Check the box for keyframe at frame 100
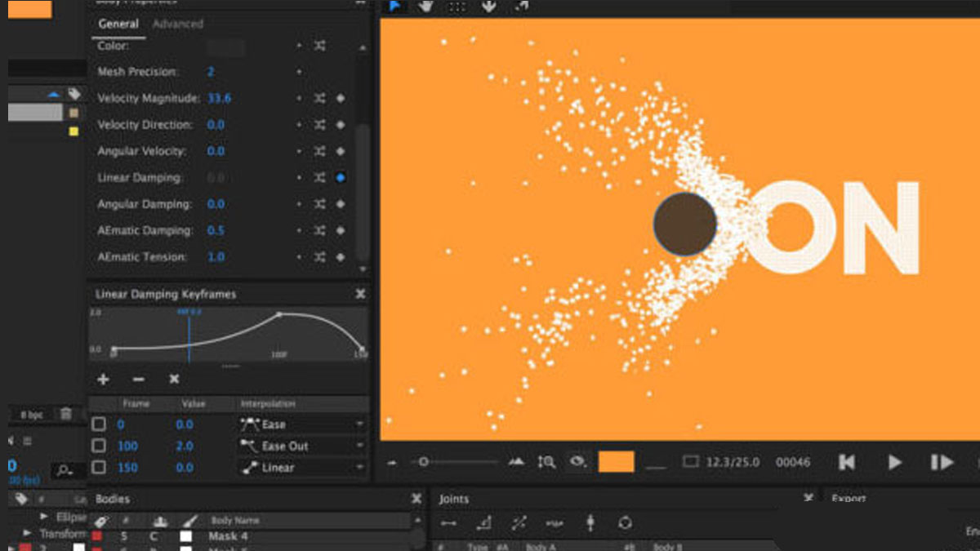Screen dimensions: 980x551 pyautogui.click(x=99, y=446)
